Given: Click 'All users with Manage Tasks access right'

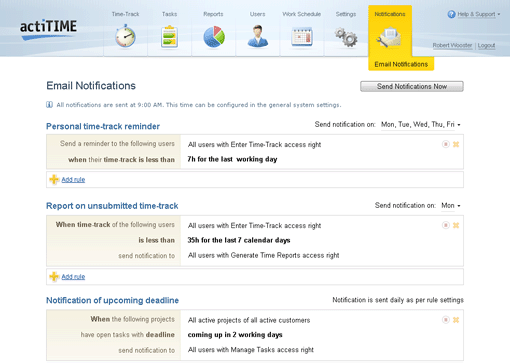Looking at the screenshot, I should 251,350.
